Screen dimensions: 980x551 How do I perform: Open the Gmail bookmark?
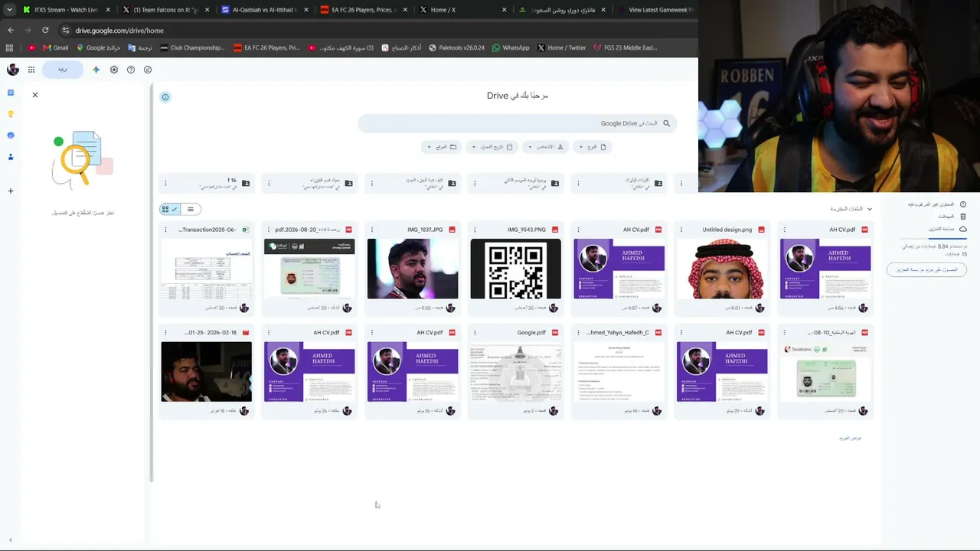pyautogui.click(x=55, y=47)
